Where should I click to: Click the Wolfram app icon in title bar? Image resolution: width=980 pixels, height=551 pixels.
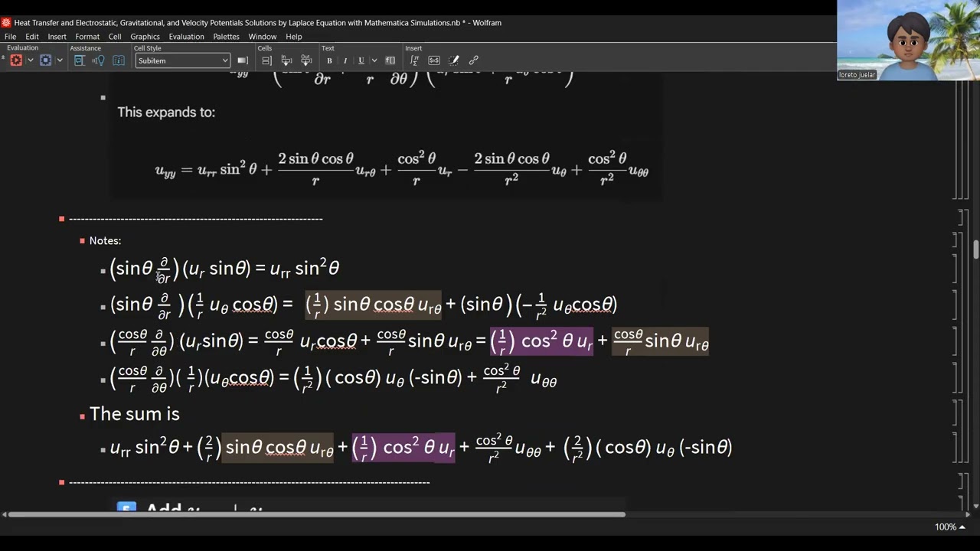(6, 23)
